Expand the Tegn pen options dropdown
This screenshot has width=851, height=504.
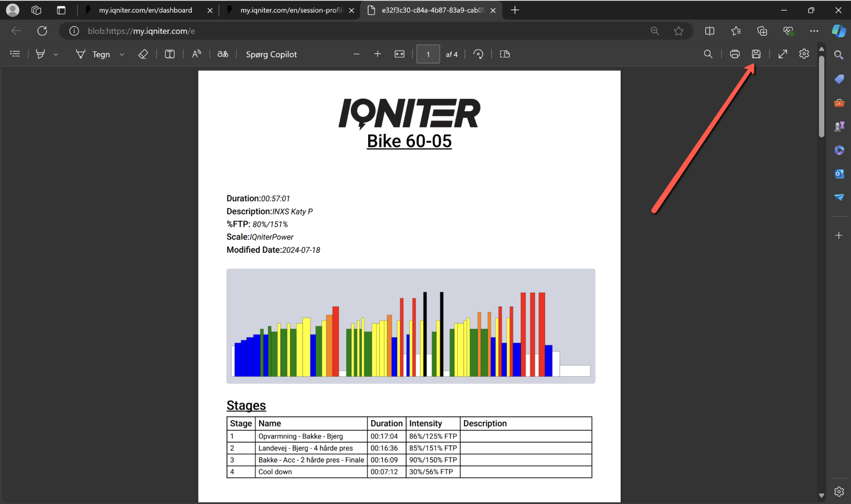coord(122,54)
